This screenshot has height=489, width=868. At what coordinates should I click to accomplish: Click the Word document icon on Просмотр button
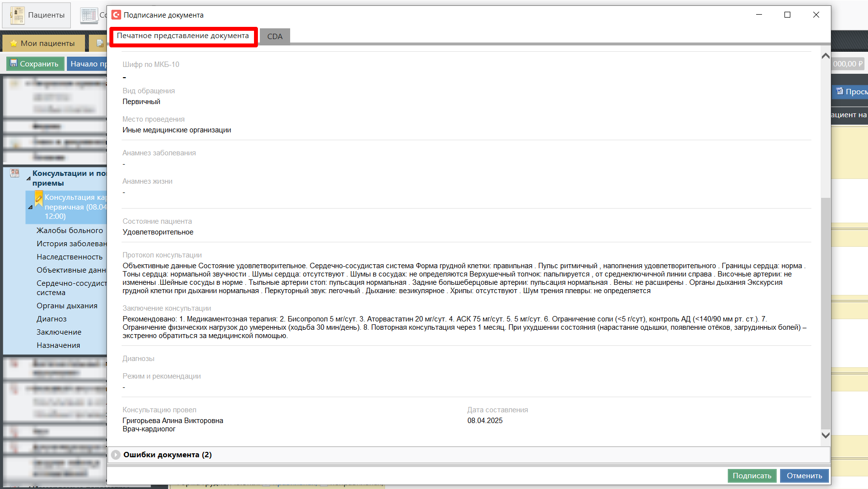pyautogui.click(x=839, y=91)
